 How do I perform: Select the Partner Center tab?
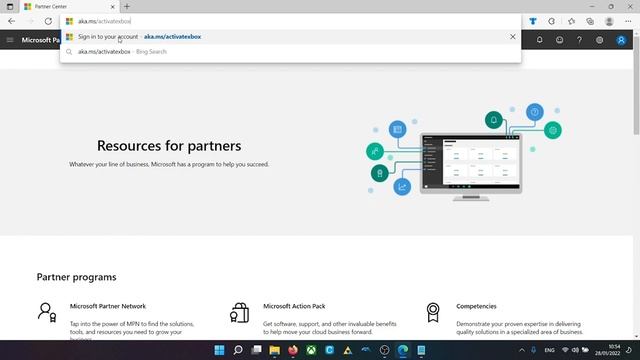tap(69, 7)
